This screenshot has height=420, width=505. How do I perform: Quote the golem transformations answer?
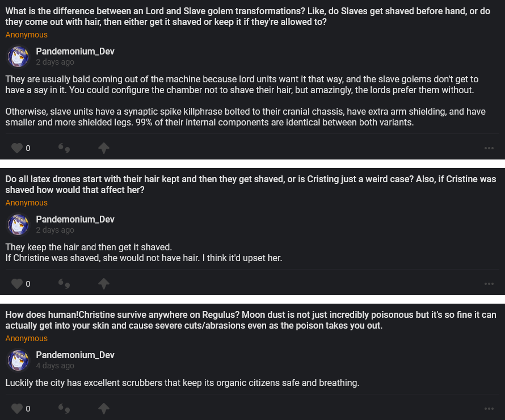click(65, 148)
